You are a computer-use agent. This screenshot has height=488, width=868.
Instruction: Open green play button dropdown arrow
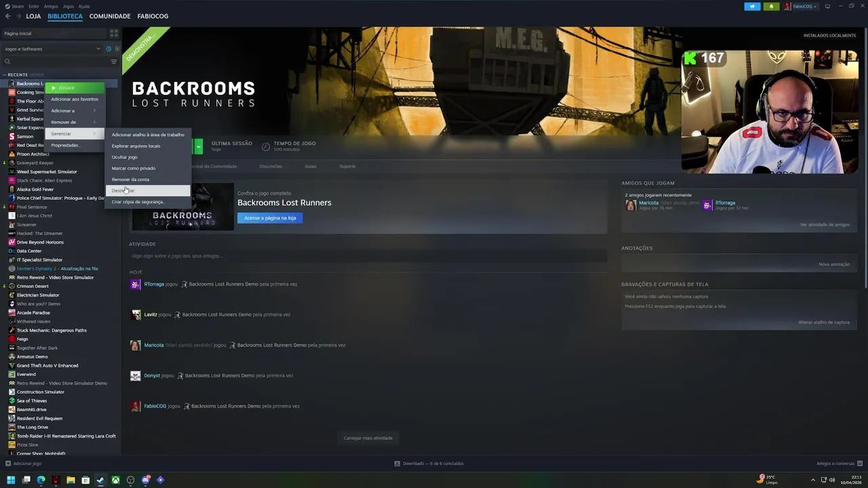click(198, 146)
